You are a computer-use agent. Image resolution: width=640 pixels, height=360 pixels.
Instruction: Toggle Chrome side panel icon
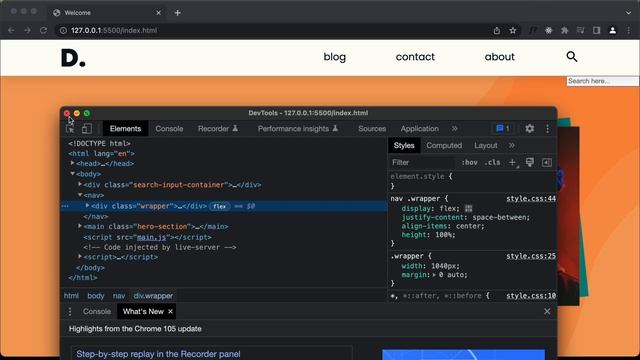point(596,30)
